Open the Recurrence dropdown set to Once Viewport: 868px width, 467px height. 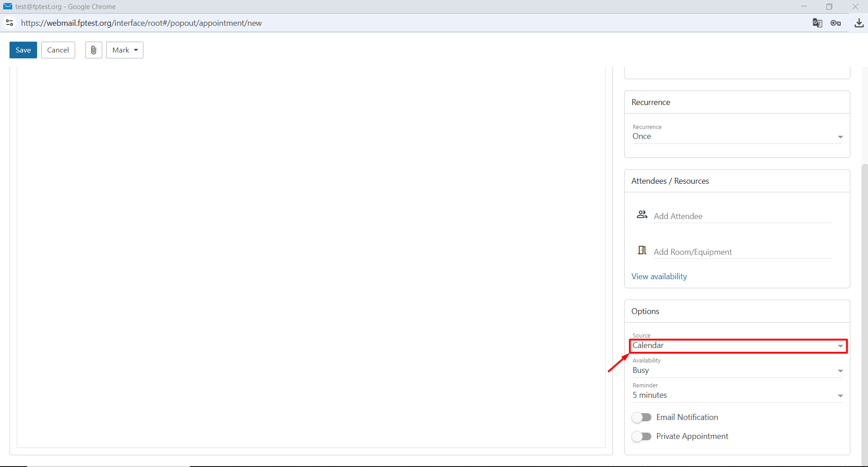tap(737, 136)
